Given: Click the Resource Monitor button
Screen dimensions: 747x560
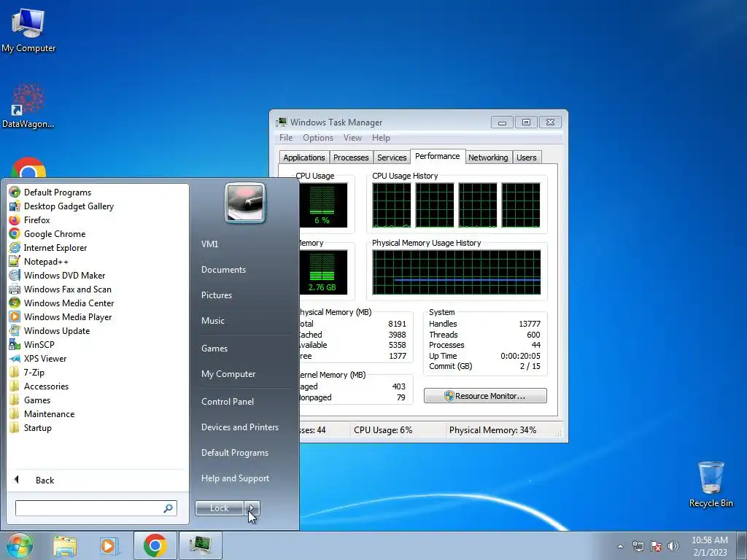Looking at the screenshot, I should [x=485, y=396].
